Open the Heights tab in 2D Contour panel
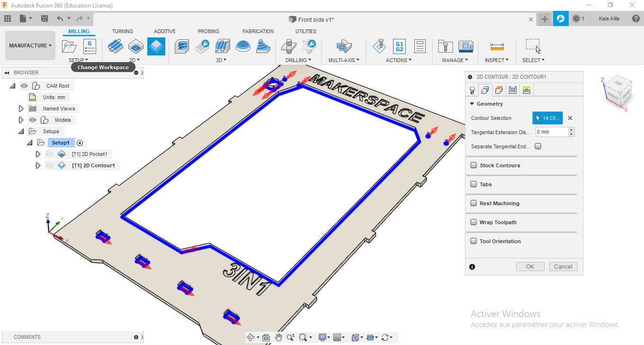 (x=499, y=90)
